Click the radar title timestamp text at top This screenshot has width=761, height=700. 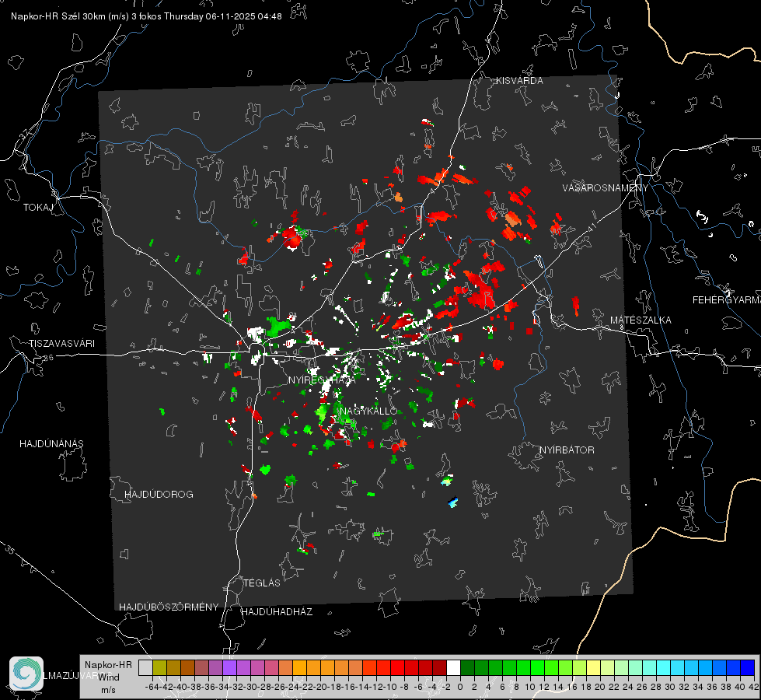click(x=146, y=16)
